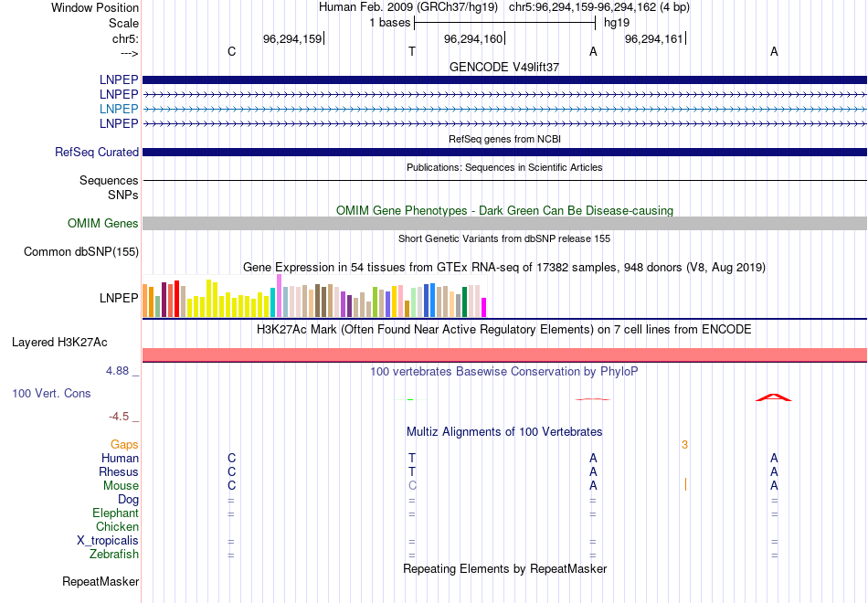Open the OMIM Gene Phenotypes track title
Image resolution: width=868 pixels, height=603 pixels.
(x=504, y=210)
